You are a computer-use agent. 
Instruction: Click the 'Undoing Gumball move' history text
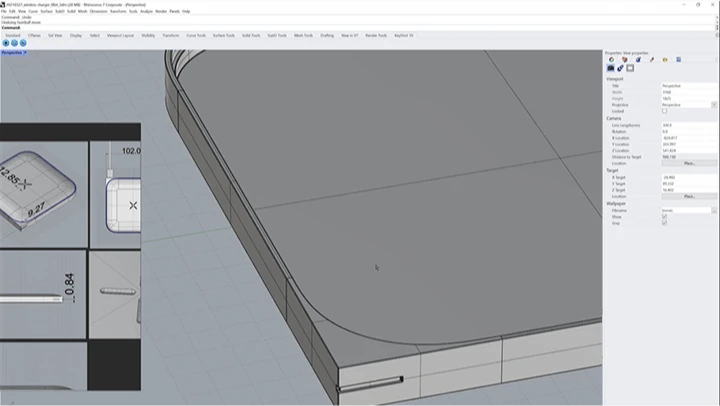(x=21, y=22)
